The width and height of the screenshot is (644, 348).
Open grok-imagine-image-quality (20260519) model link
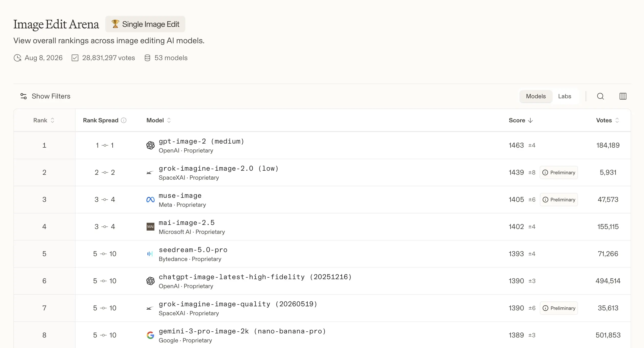pyautogui.click(x=238, y=304)
